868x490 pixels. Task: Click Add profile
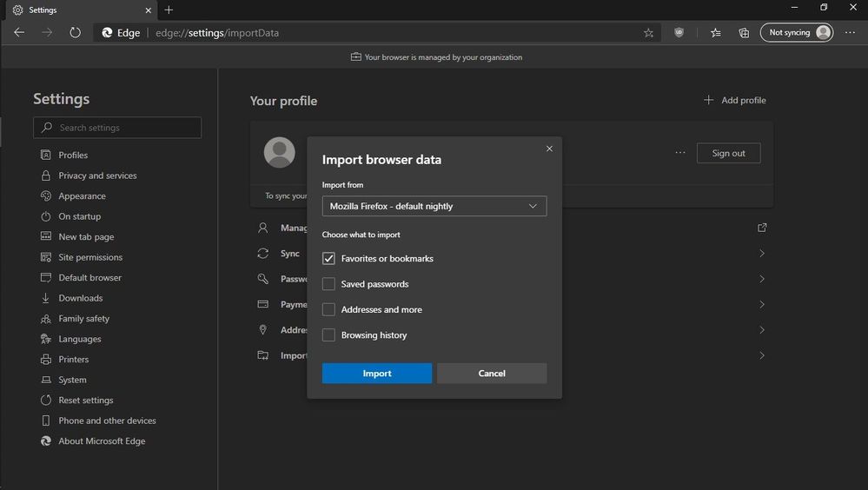coord(734,100)
